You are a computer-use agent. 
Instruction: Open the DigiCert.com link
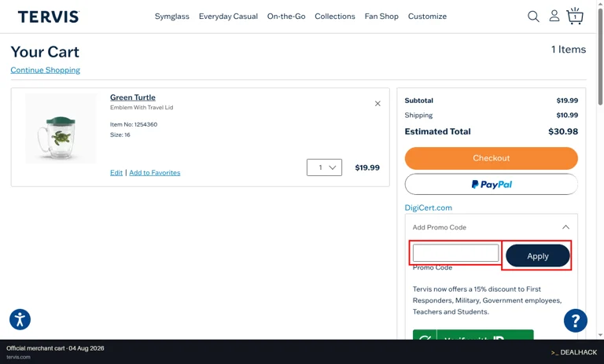(429, 208)
